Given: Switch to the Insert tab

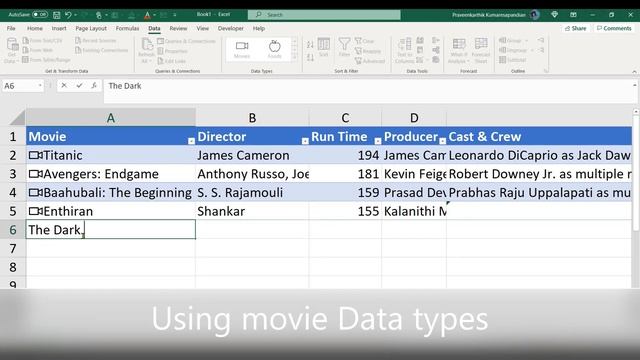Looking at the screenshot, I should [59, 29].
